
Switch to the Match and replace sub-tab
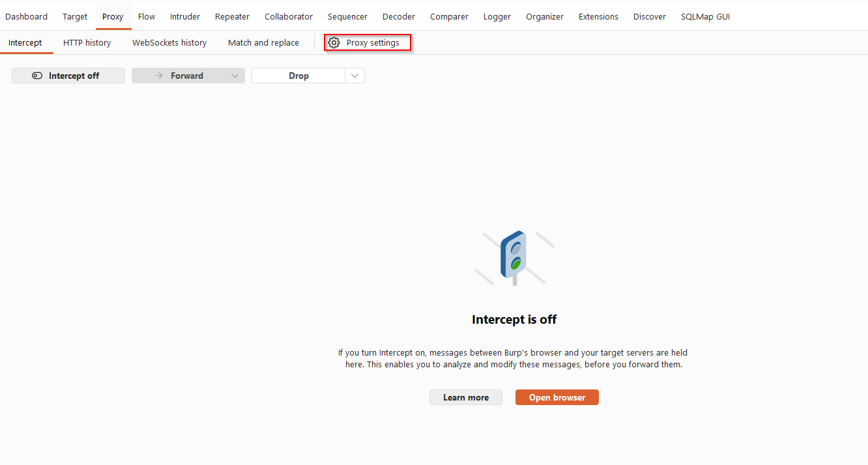point(263,43)
